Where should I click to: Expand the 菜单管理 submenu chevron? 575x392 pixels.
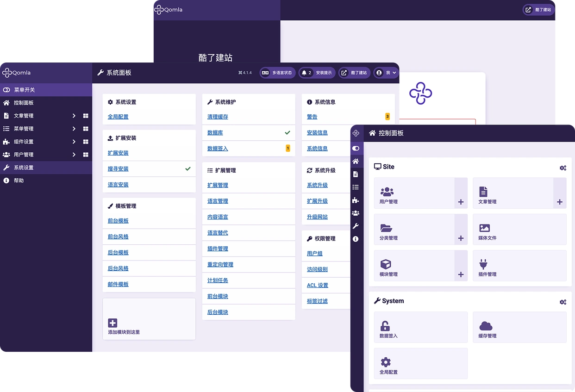click(x=74, y=129)
